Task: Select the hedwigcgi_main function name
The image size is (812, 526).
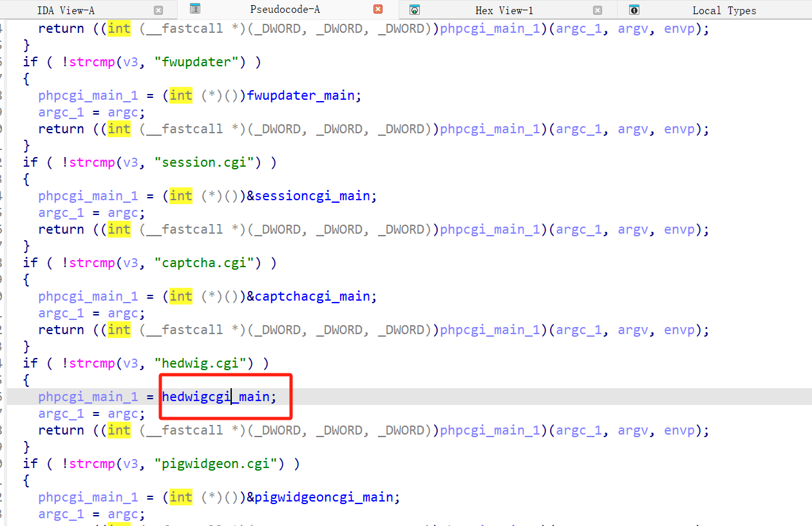Action: coord(215,397)
